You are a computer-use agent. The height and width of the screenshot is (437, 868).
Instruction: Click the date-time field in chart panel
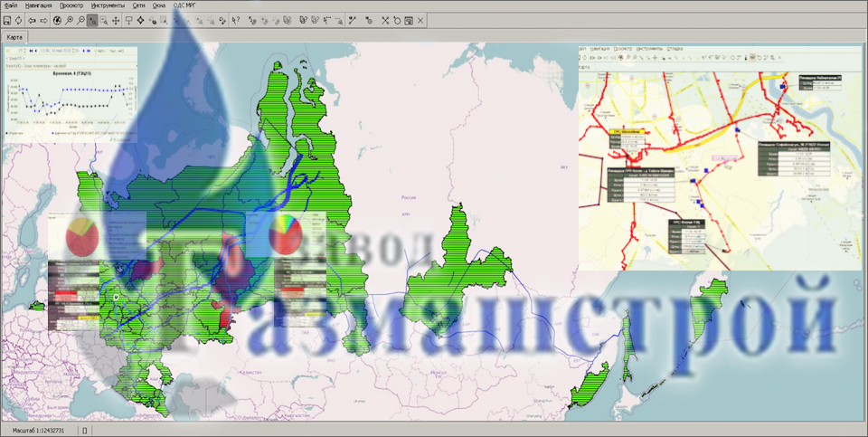pyautogui.click(x=58, y=51)
